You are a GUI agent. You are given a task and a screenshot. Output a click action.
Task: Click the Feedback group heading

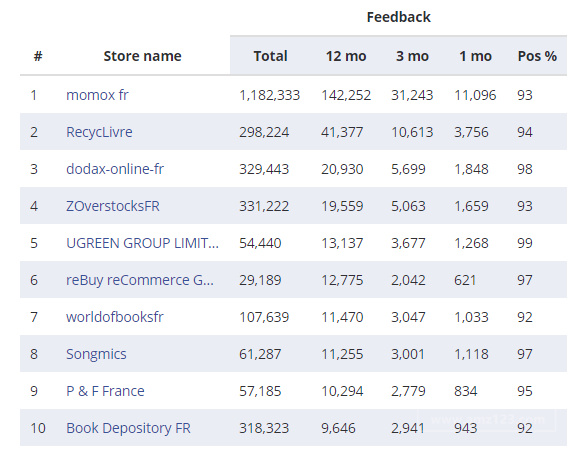tap(399, 17)
